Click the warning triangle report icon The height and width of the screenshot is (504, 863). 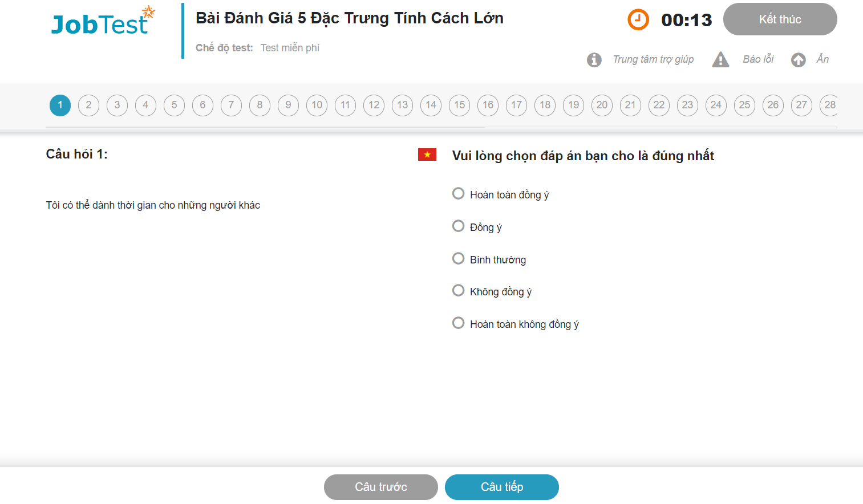point(720,59)
